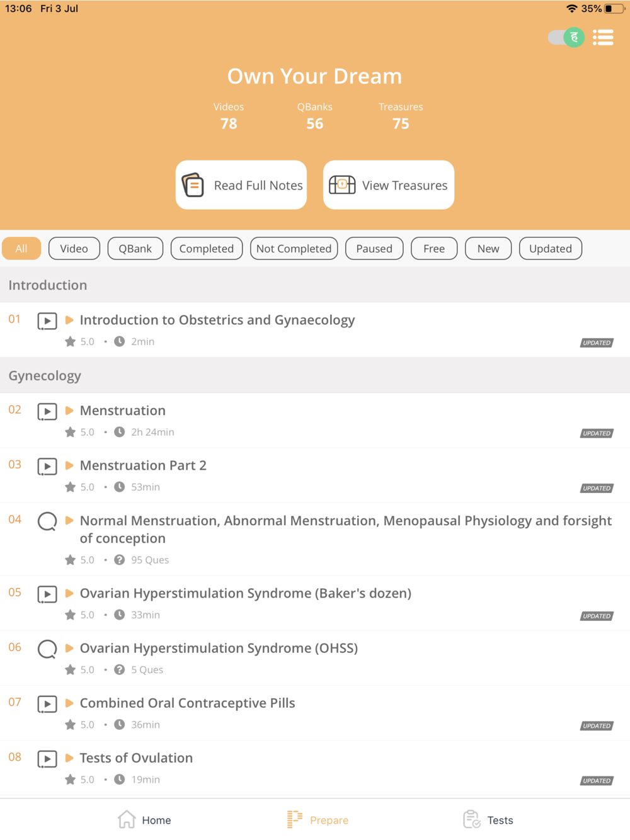Enable the Not Completed filter
The image size is (630, 840).
(294, 249)
